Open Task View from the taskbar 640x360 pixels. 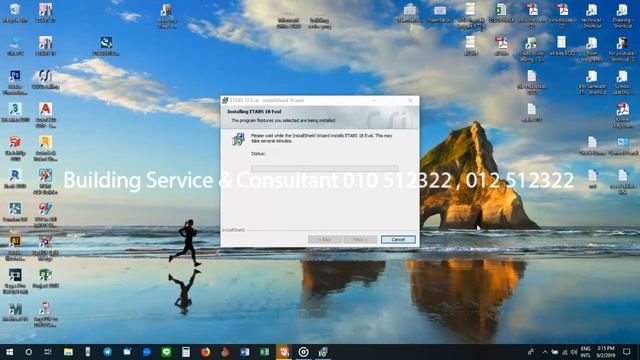coord(48,352)
